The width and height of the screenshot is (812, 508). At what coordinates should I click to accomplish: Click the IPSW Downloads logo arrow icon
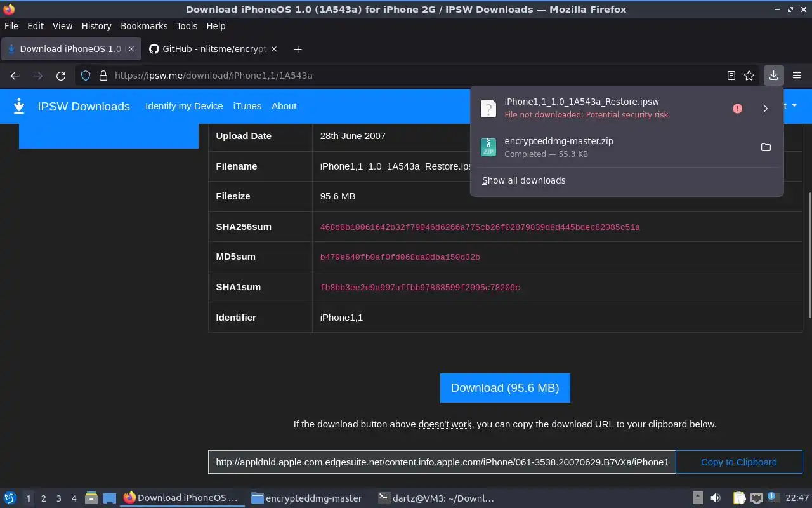coord(19,106)
